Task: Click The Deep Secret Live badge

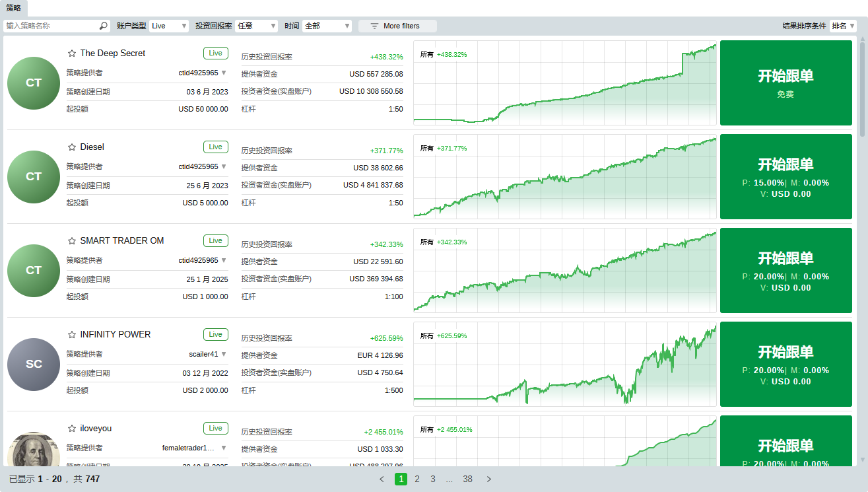Action: [216, 53]
